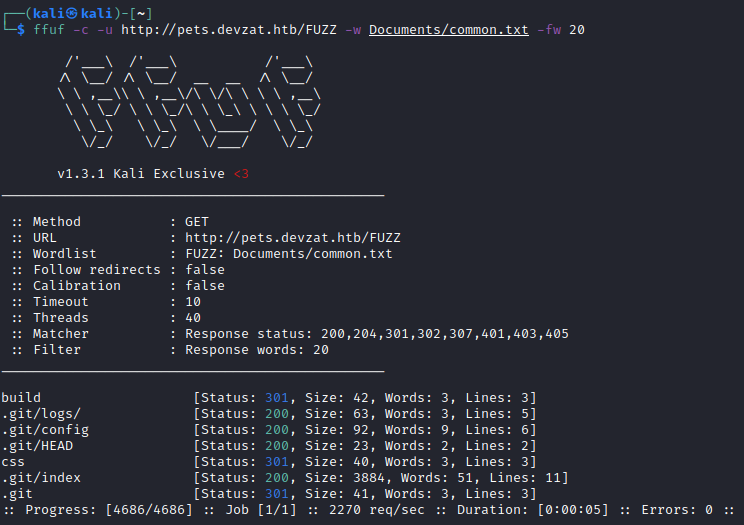Click the .git/logs/ result entry

click(41, 414)
